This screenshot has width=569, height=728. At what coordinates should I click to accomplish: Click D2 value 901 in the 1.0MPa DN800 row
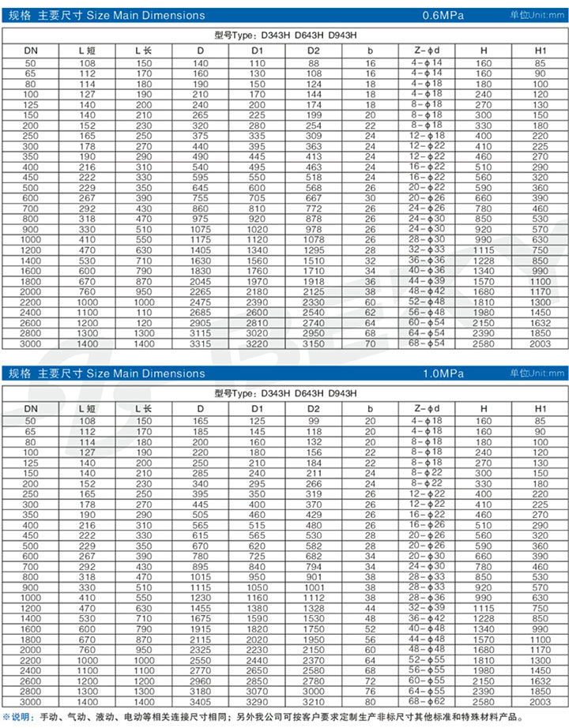coord(313,577)
